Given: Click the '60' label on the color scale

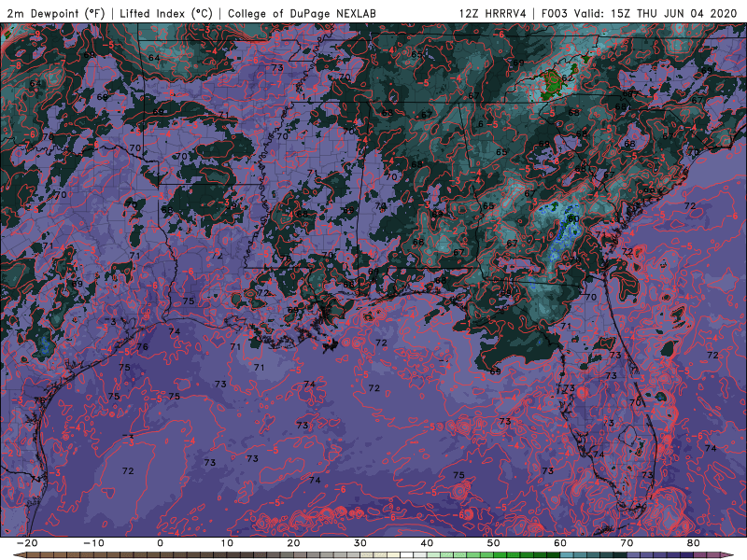Looking at the screenshot, I should [x=560, y=543].
